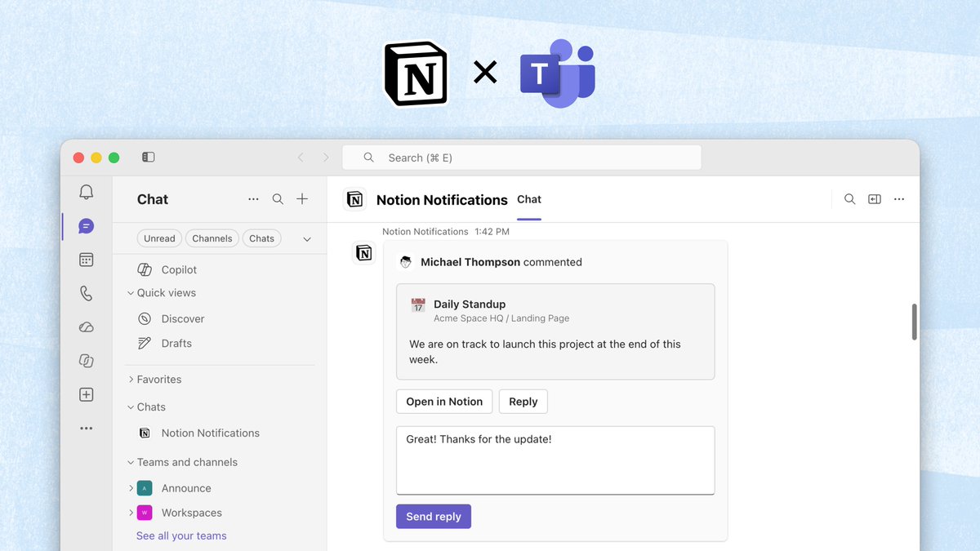Screen dimensions: 980x551
Task: Expand the Announce team
Action: point(131,488)
